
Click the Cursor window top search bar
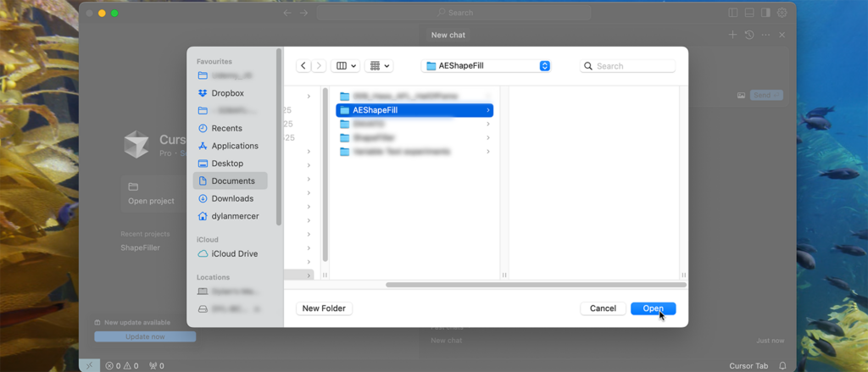[x=454, y=13]
